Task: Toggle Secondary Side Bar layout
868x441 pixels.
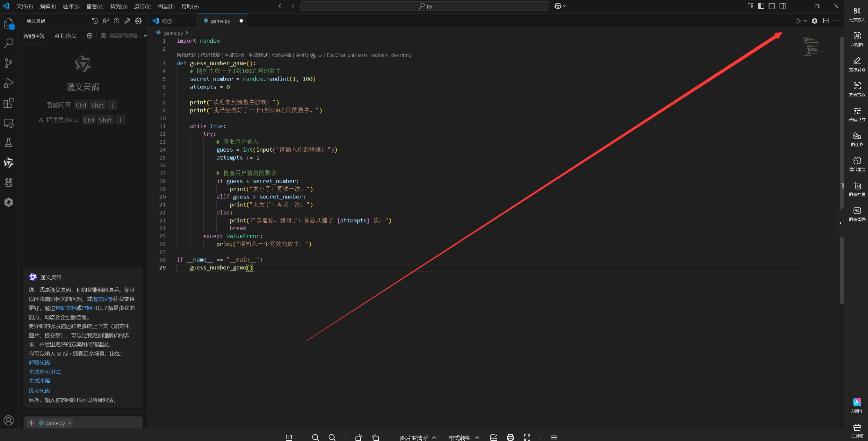Action: (x=782, y=6)
